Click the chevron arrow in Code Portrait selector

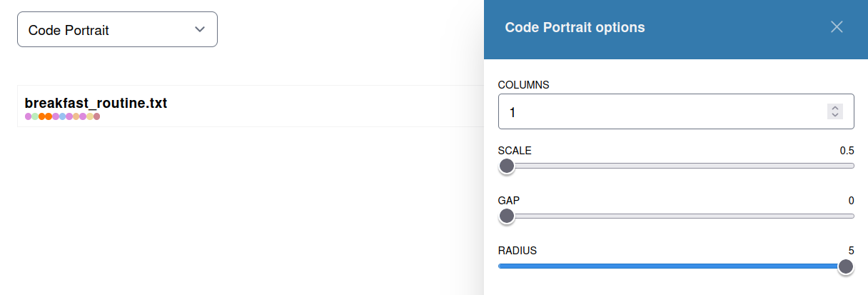pos(200,29)
